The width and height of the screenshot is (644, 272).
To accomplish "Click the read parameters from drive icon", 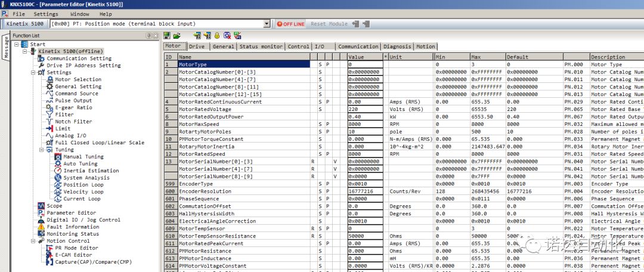I will click(197, 36).
